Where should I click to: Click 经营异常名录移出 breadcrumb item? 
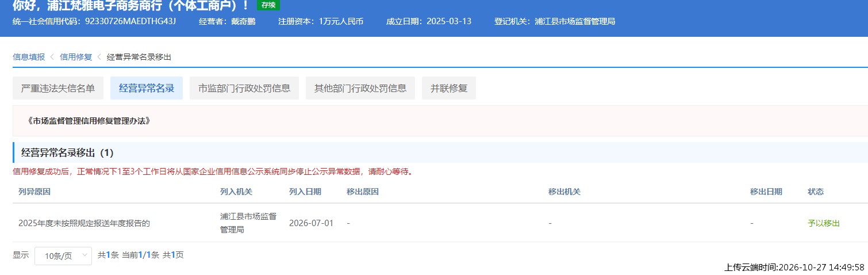coord(139,57)
